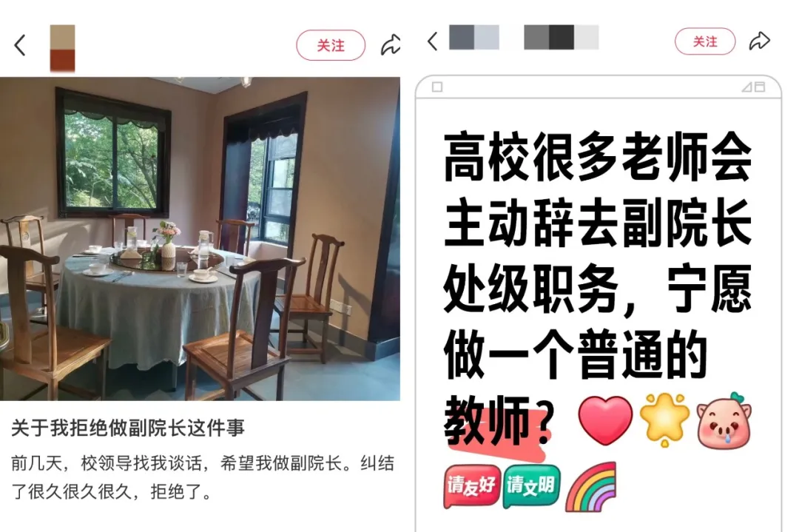
Task: Open right author's blurred avatar
Action: (474, 37)
